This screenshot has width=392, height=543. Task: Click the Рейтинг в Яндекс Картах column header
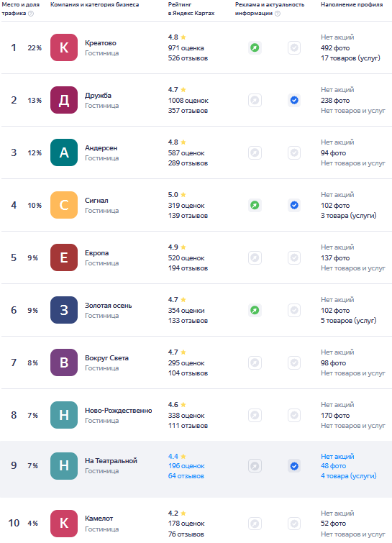click(x=191, y=9)
